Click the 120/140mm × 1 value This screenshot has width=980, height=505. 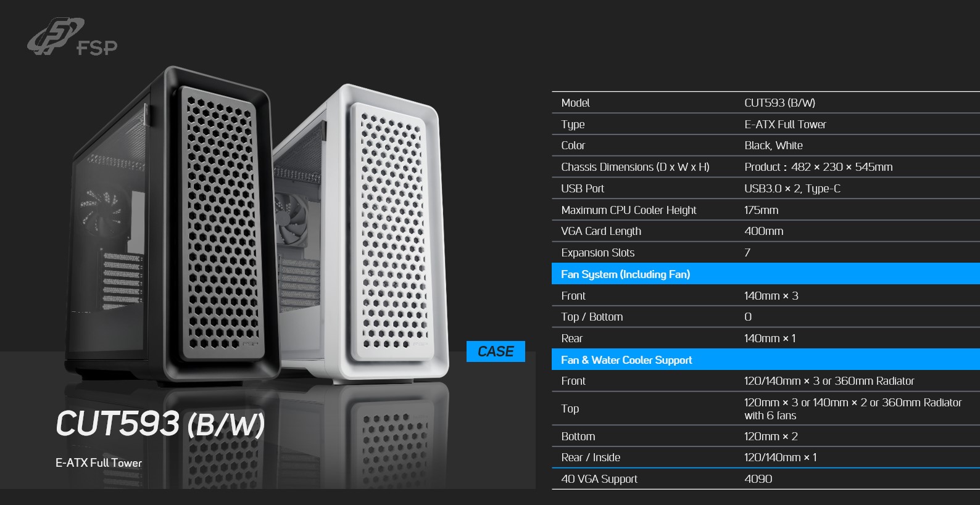click(x=780, y=458)
